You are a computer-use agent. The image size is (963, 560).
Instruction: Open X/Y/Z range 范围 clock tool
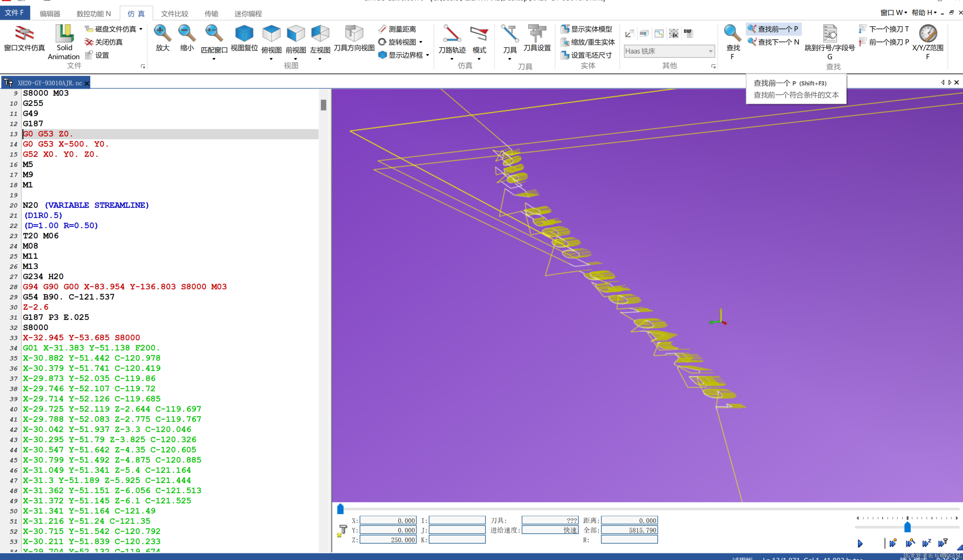pos(928,41)
